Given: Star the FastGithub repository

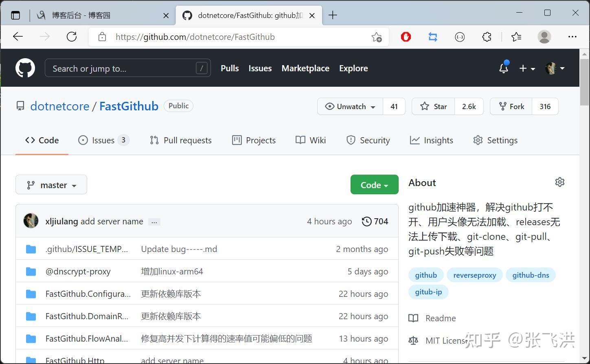Looking at the screenshot, I should click(433, 106).
